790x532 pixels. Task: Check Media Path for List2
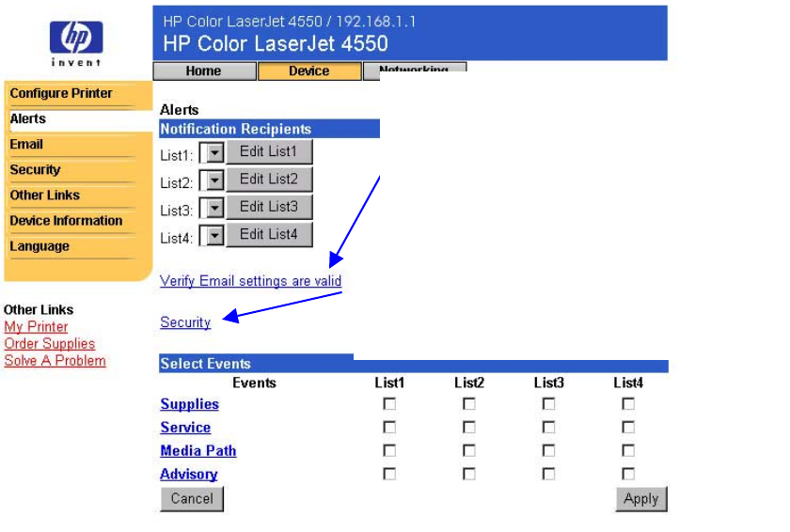point(469,450)
